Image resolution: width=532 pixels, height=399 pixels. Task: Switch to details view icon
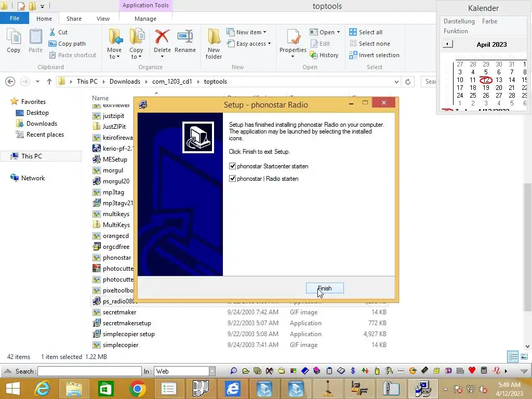pyautogui.click(x=513, y=356)
